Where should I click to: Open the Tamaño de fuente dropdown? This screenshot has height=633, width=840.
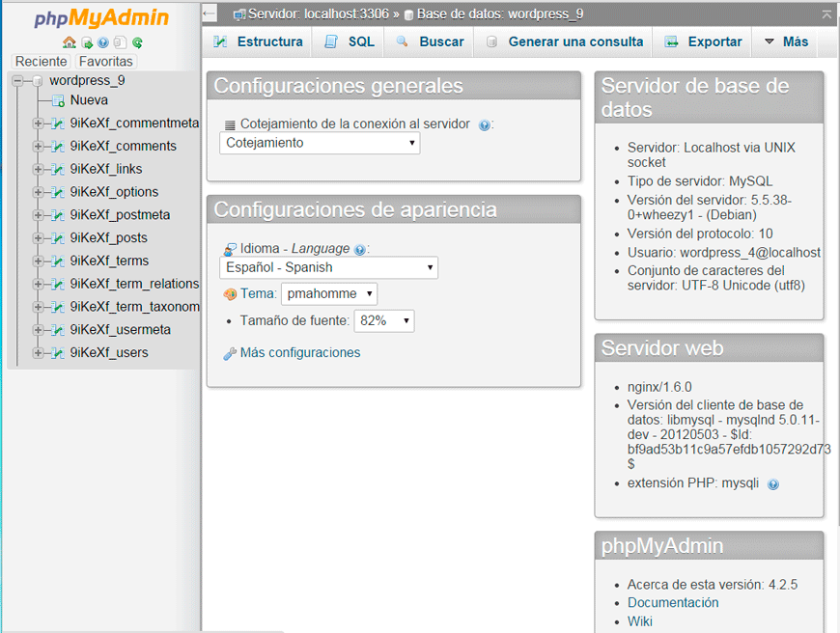(383, 319)
